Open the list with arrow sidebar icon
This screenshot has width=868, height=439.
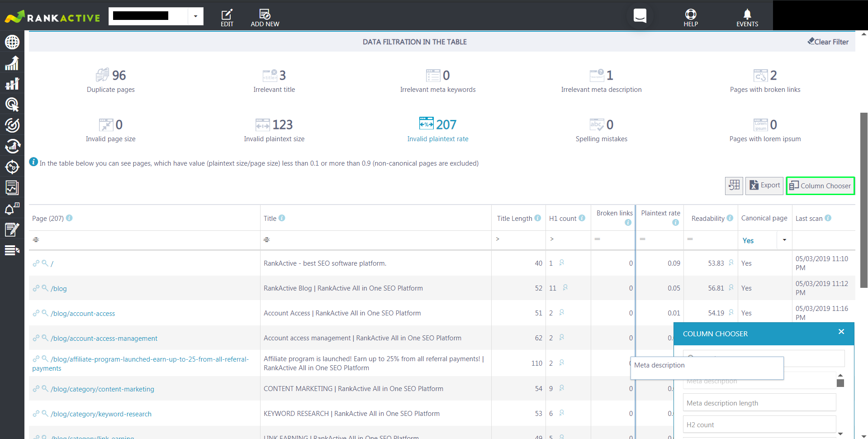coord(12,250)
